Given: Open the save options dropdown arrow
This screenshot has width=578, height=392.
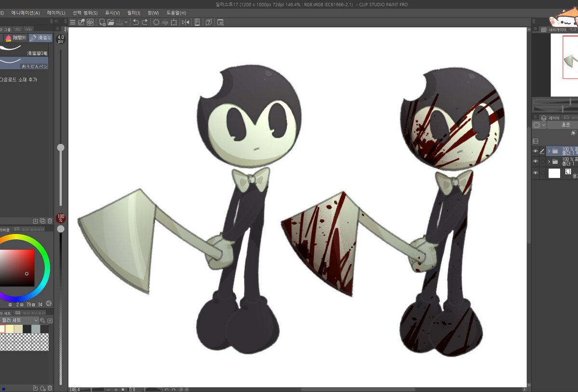Looking at the screenshot, I should [126, 22].
